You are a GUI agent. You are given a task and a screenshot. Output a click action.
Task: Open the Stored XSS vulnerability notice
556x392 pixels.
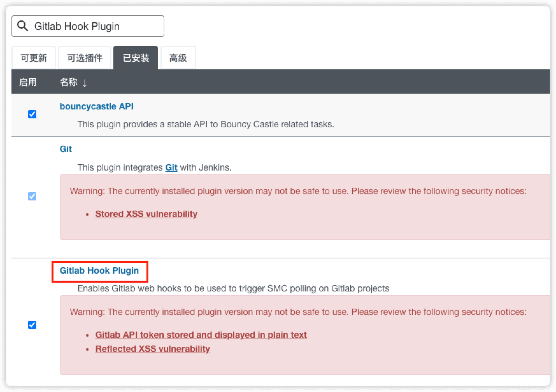(x=146, y=214)
